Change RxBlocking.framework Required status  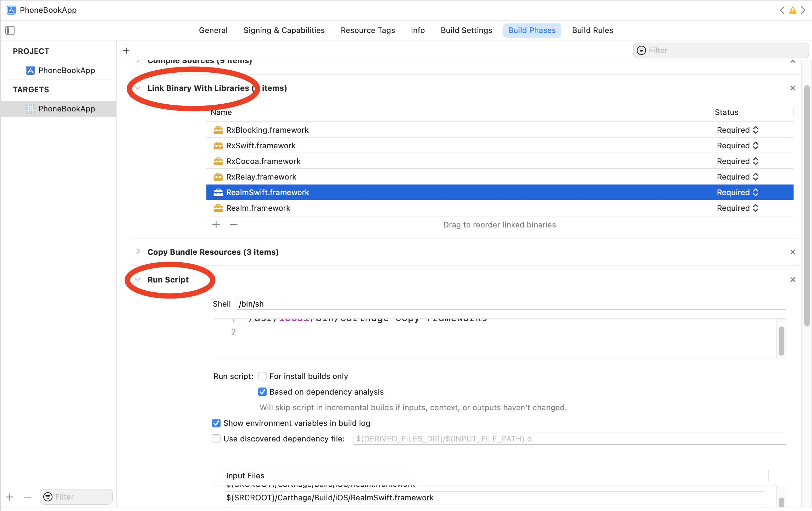tap(738, 130)
